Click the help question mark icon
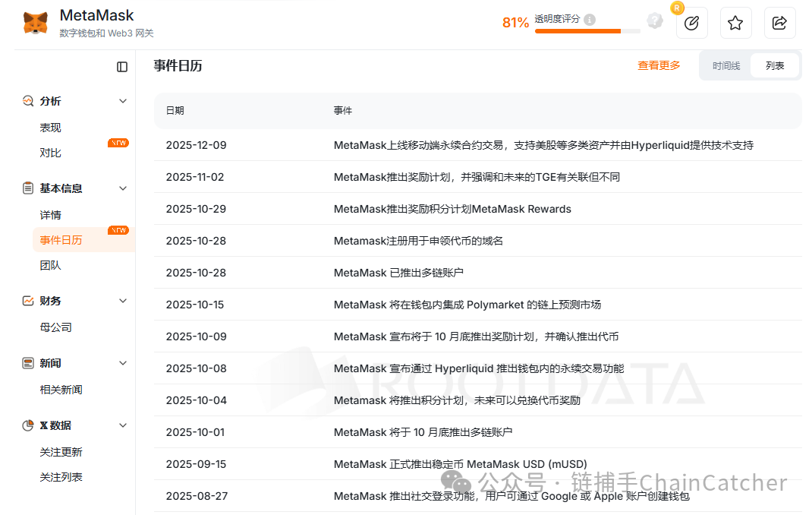The height and width of the screenshot is (515, 812). coord(654,20)
